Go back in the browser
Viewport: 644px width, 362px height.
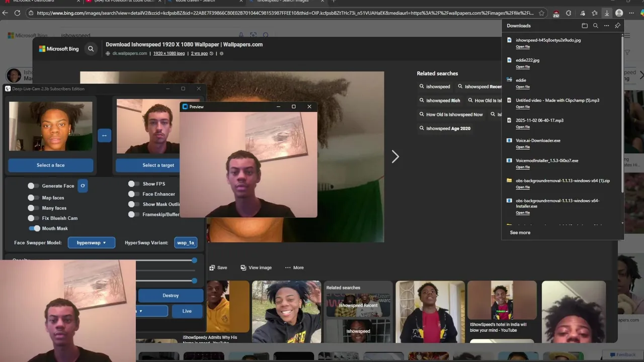point(5,13)
